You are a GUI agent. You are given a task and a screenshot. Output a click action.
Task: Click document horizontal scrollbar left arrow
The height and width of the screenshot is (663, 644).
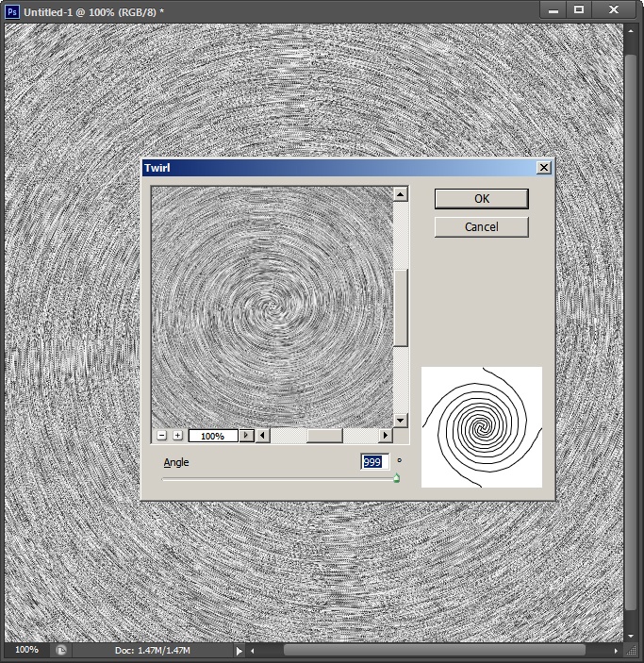[253, 651]
